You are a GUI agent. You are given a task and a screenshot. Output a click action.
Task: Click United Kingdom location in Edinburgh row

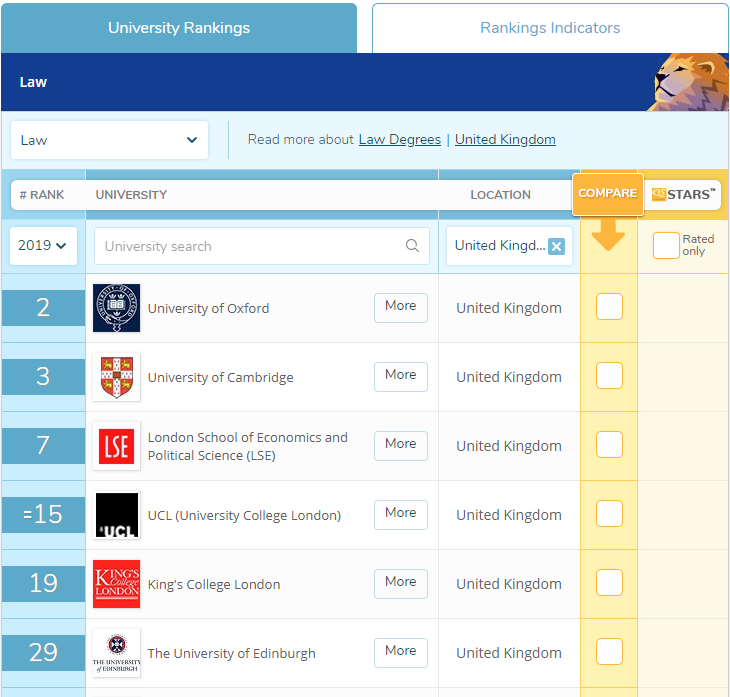tap(509, 653)
